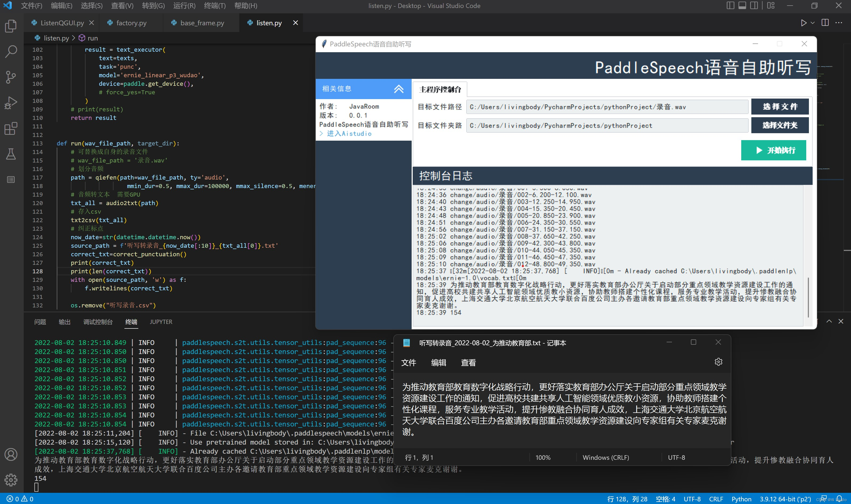Change file encoding UTF-8 in status bar
The image size is (851, 504).
[x=692, y=499]
